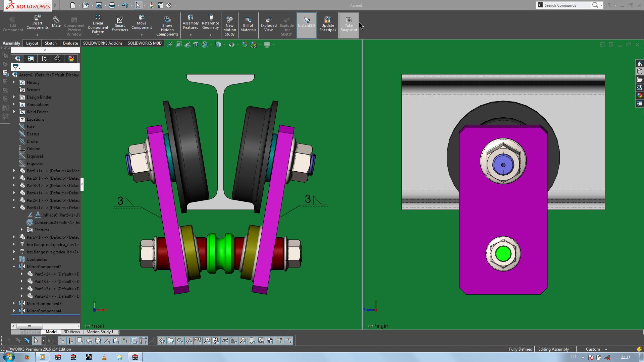
Task: Toggle the Instant3D mode button
Action: (306, 22)
